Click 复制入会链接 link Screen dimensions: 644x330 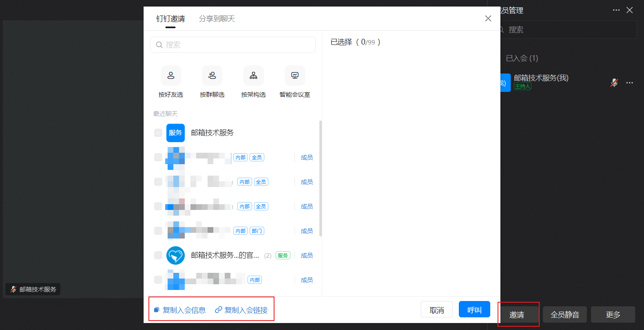pos(246,310)
